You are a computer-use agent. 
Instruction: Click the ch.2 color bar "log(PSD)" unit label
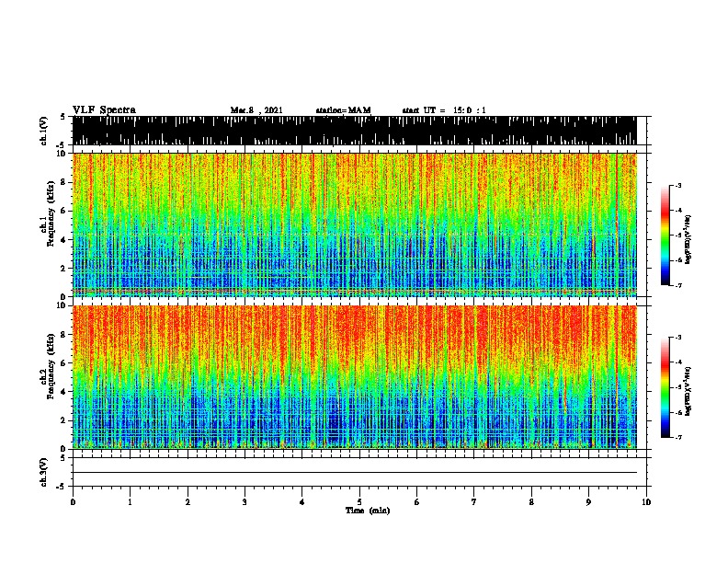click(x=688, y=391)
